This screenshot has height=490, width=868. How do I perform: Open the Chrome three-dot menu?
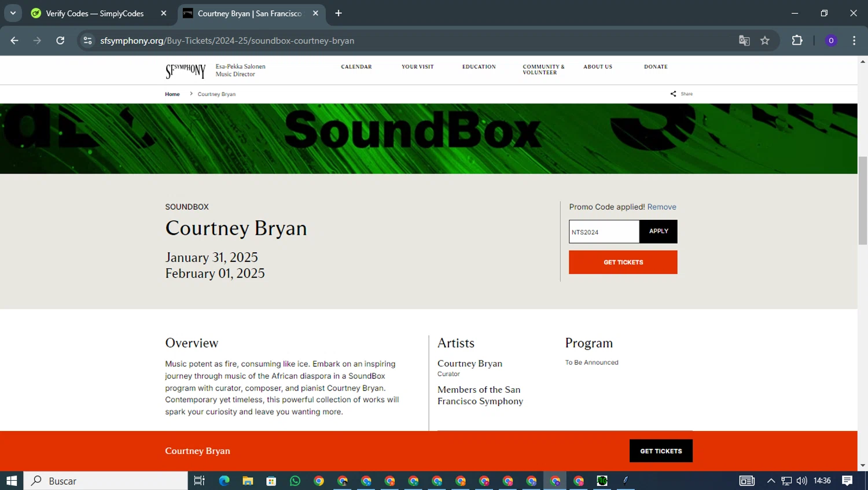tap(854, 40)
